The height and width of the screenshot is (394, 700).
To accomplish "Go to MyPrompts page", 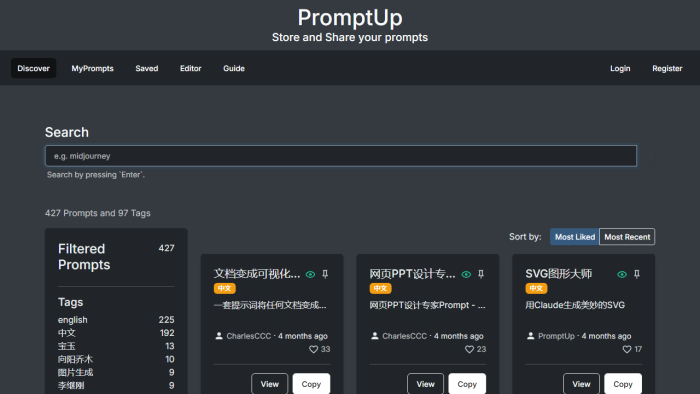I will coord(92,68).
